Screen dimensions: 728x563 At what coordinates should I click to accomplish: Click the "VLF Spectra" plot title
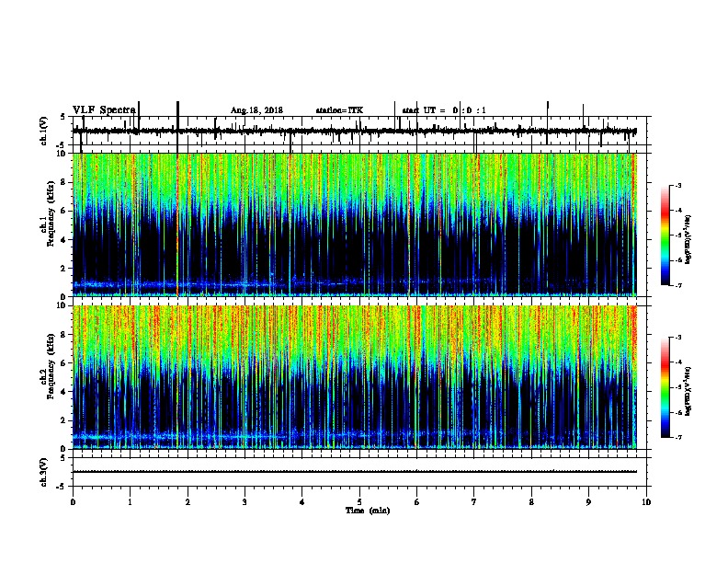coord(104,110)
